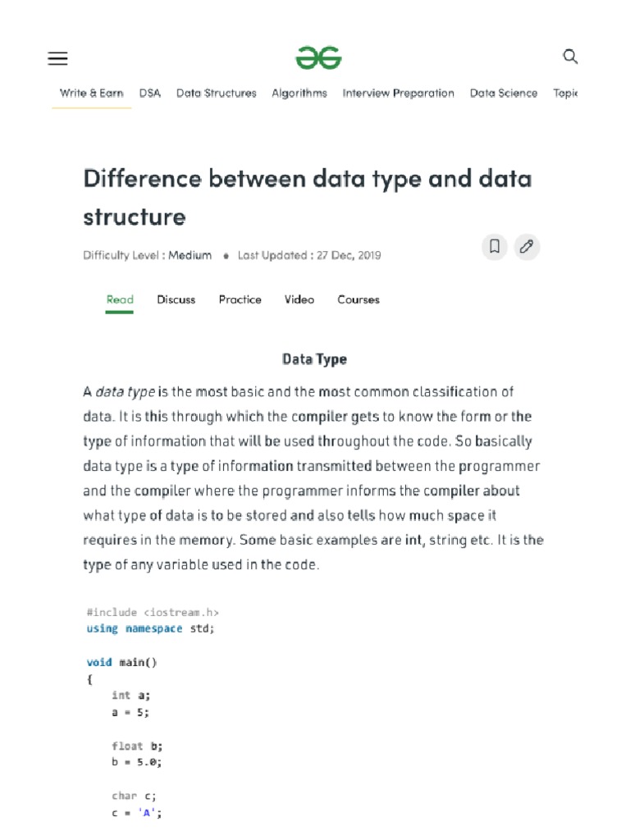This screenshot has width=630, height=840.
Task: Open Interview Preparation menu
Action: [399, 94]
